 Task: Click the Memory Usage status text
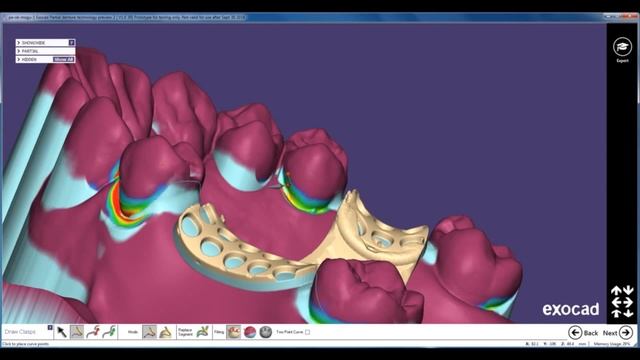pyautogui.click(x=612, y=344)
